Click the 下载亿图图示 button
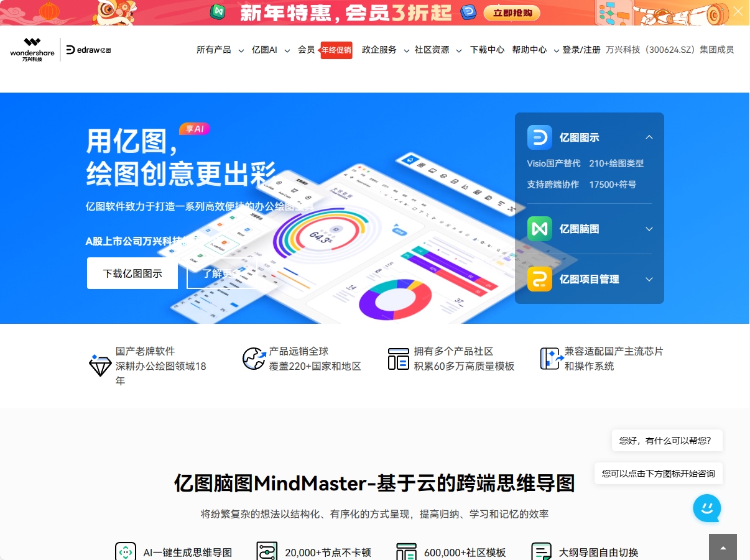This screenshot has height=560, width=750. [132, 273]
